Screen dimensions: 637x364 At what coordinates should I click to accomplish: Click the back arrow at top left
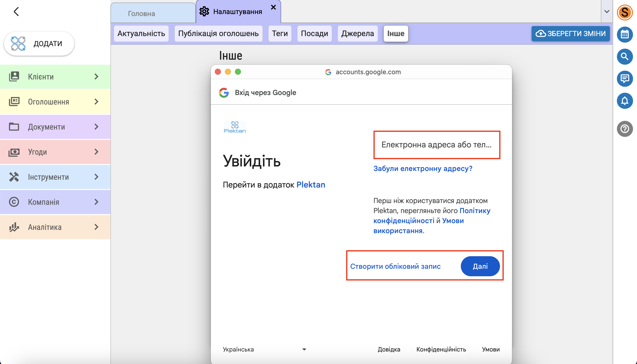tap(16, 12)
